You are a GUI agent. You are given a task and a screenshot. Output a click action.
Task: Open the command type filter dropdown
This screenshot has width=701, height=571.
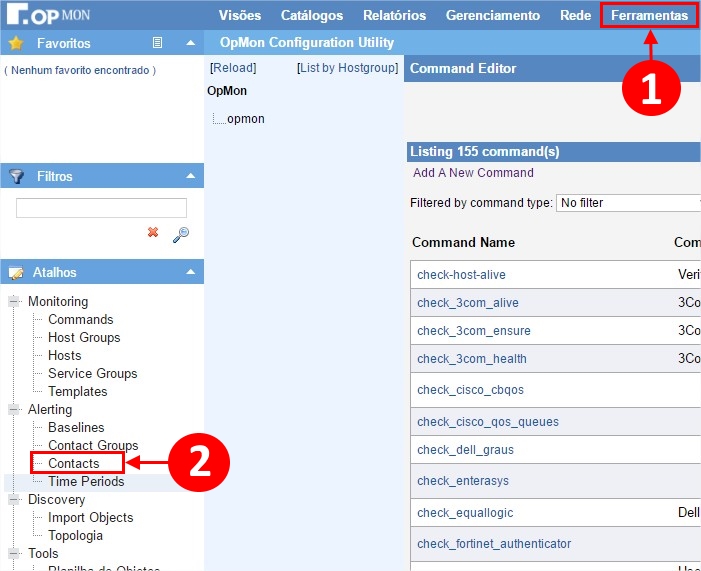(627, 203)
